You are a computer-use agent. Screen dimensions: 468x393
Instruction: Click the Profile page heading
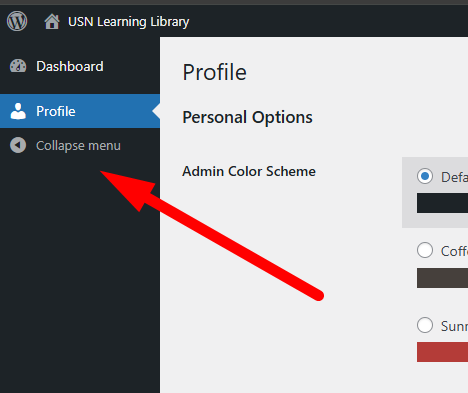214,72
